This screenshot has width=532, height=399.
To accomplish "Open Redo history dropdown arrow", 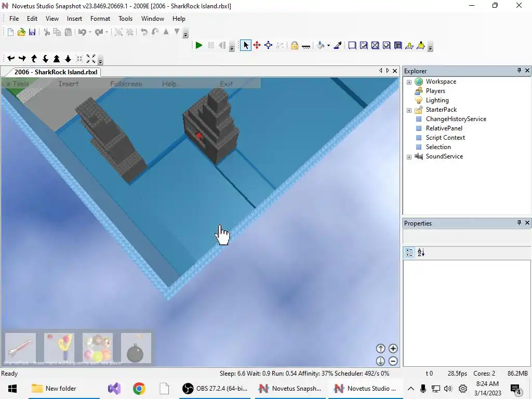I will [107, 32].
